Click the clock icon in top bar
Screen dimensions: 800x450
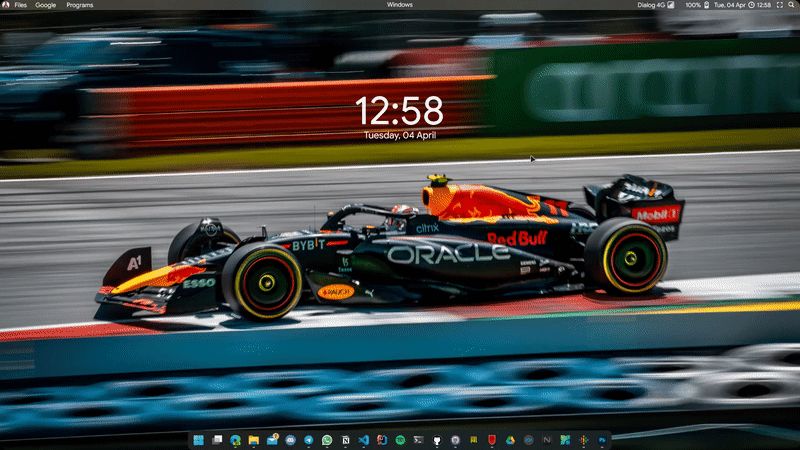coord(751,5)
